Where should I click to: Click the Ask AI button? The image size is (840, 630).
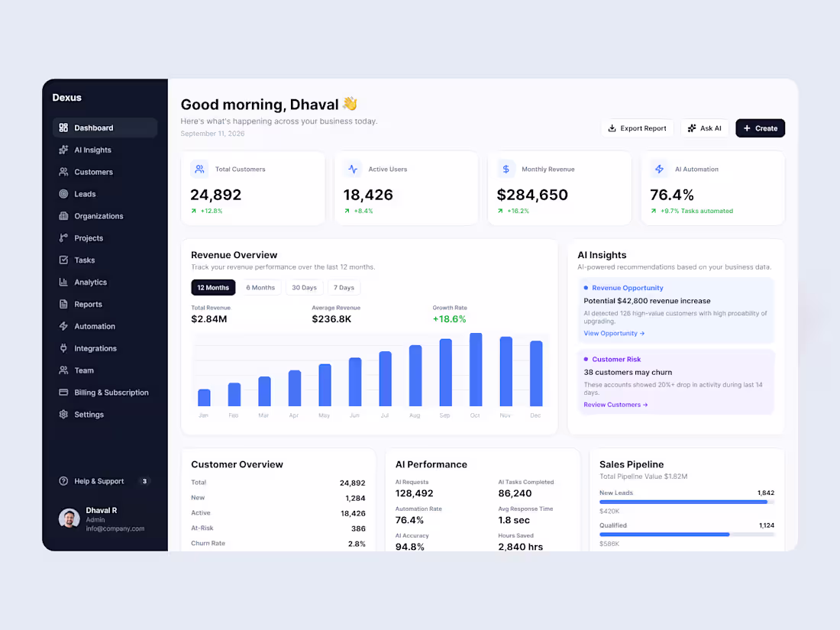tap(705, 128)
